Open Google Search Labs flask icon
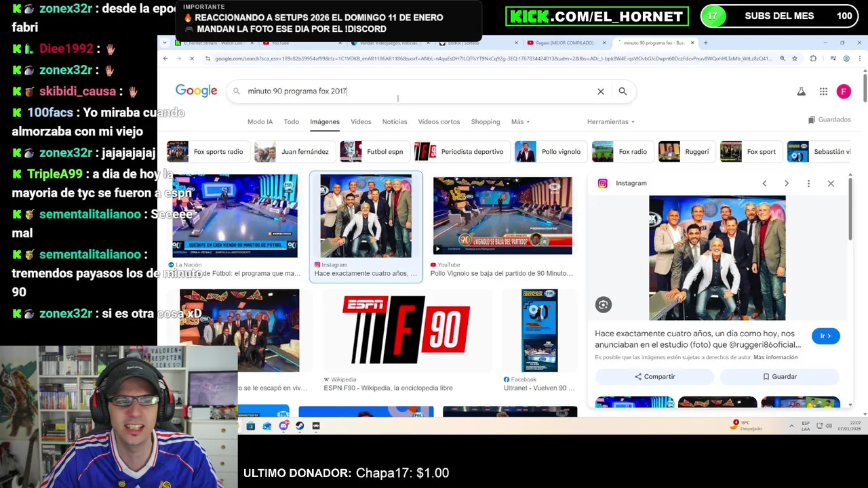 801,91
